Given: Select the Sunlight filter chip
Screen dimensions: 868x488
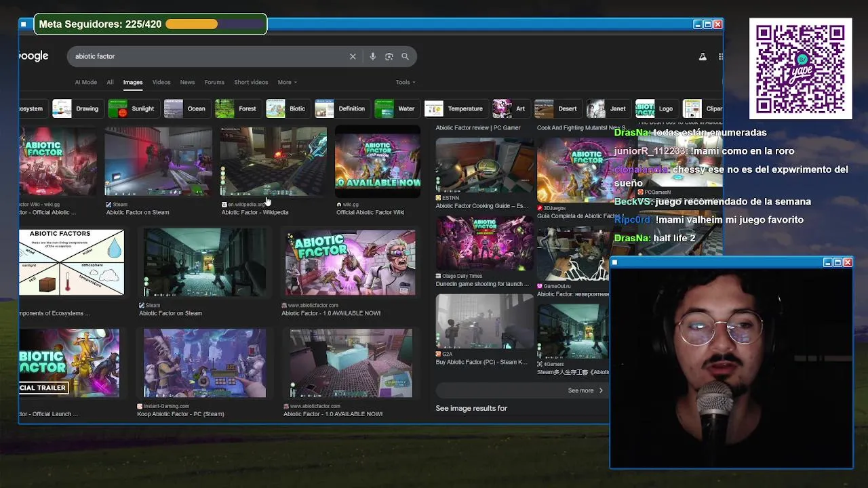Looking at the screenshot, I should (x=133, y=108).
